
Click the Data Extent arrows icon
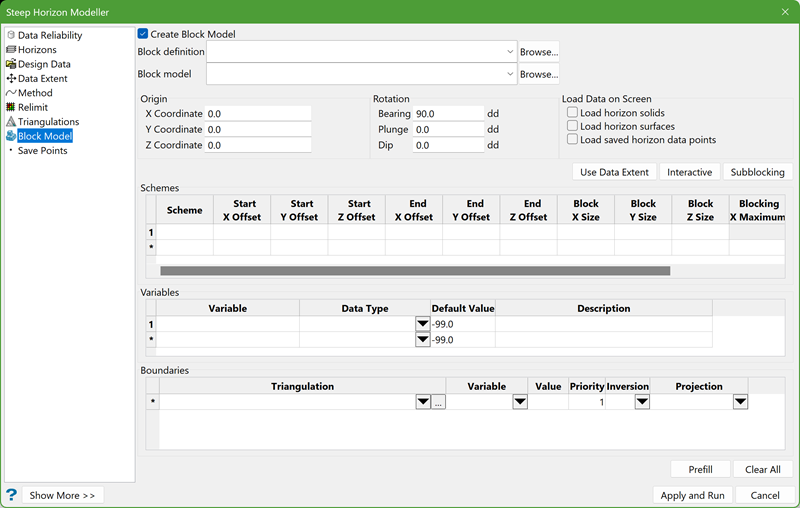[x=11, y=78]
